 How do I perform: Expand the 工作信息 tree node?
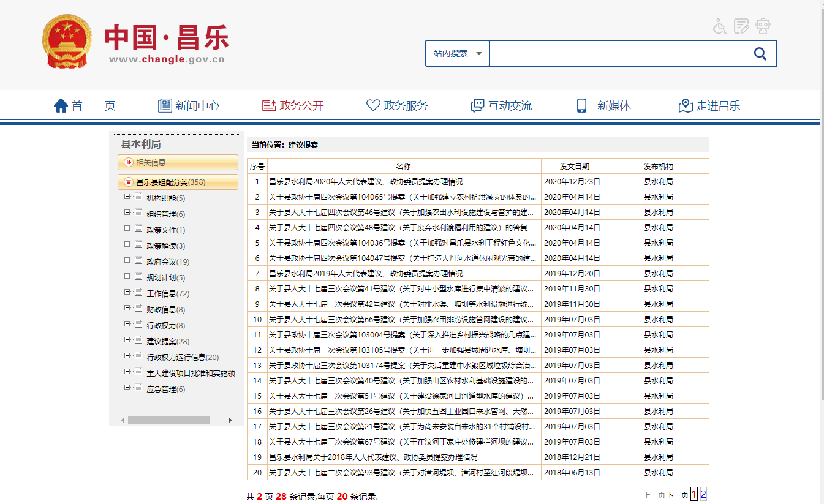click(127, 292)
